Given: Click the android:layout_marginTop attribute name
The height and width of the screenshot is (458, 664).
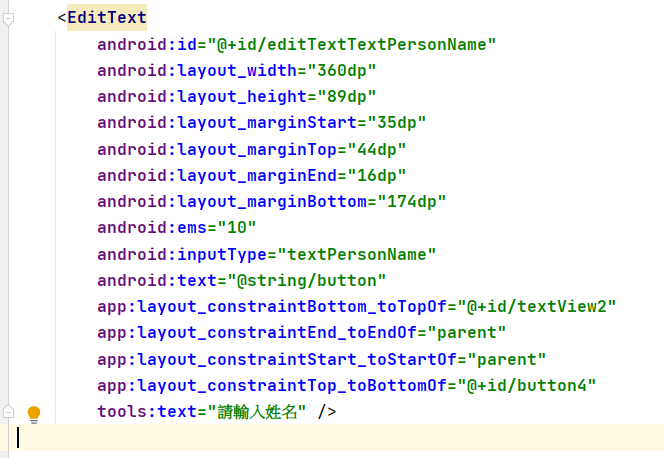Looking at the screenshot, I should click(x=217, y=149).
